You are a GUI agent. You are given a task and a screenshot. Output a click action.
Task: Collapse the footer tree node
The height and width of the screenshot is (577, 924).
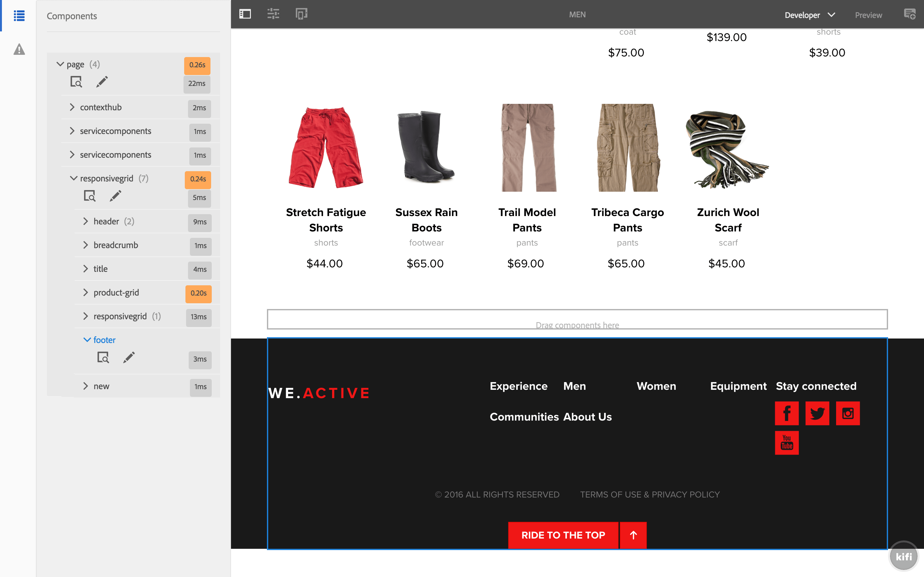click(87, 340)
